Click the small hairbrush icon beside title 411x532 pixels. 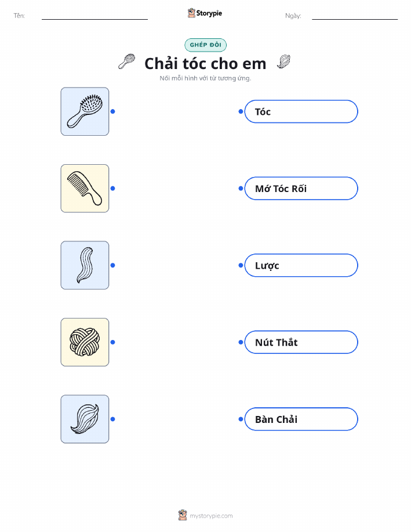click(126, 61)
